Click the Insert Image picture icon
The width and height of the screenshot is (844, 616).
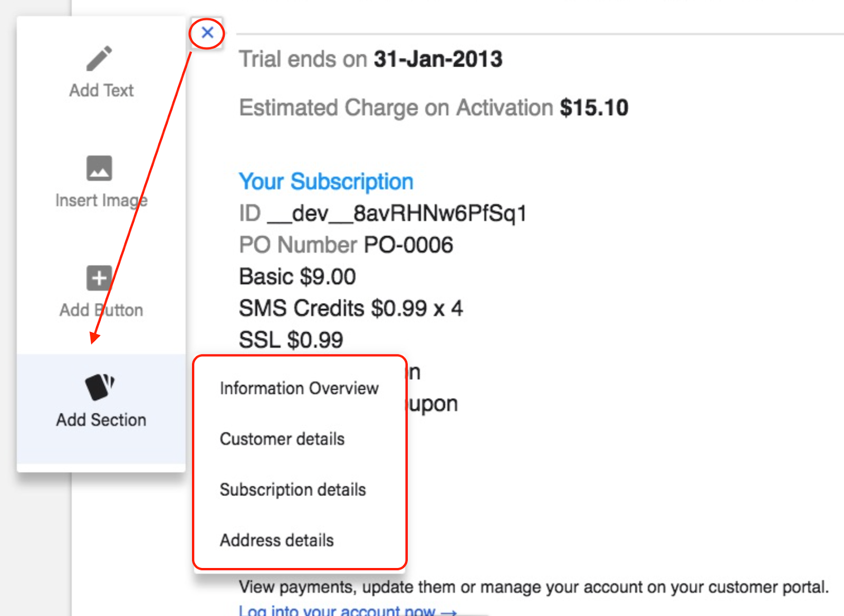coord(99,168)
